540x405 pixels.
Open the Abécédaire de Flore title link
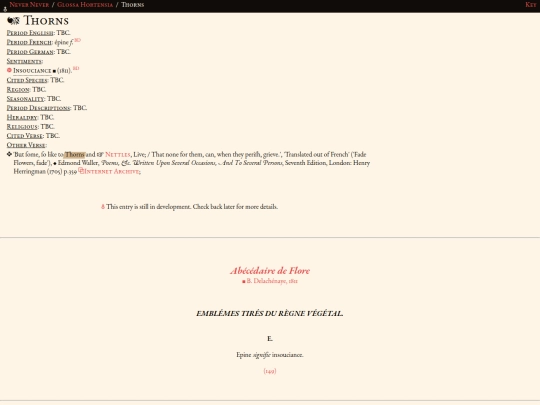point(270,271)
